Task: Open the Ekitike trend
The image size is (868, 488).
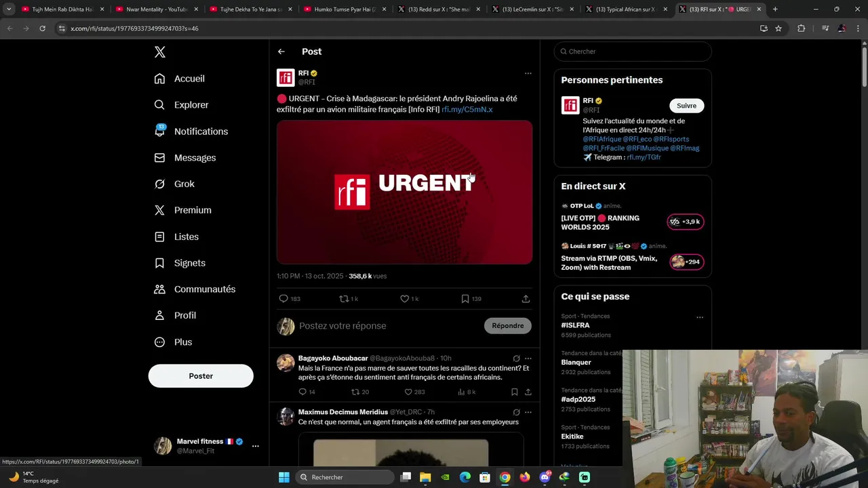Action: click(572, 436)
